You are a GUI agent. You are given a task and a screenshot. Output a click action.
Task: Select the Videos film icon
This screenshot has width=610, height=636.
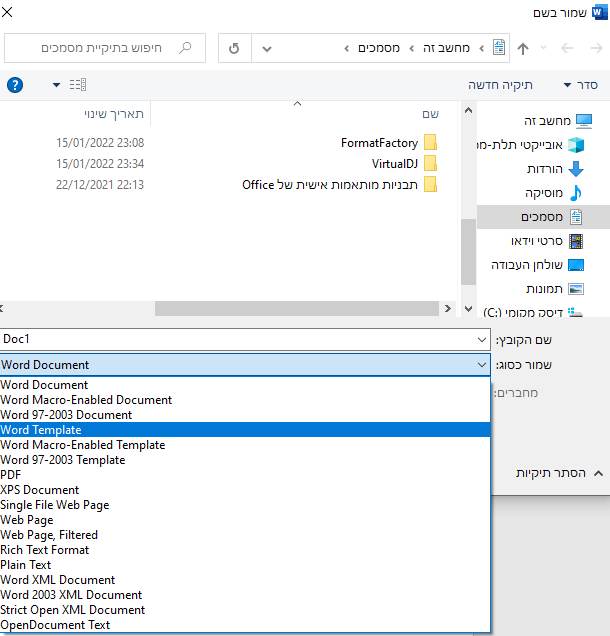pyautogui.click(x=576, y=241)
